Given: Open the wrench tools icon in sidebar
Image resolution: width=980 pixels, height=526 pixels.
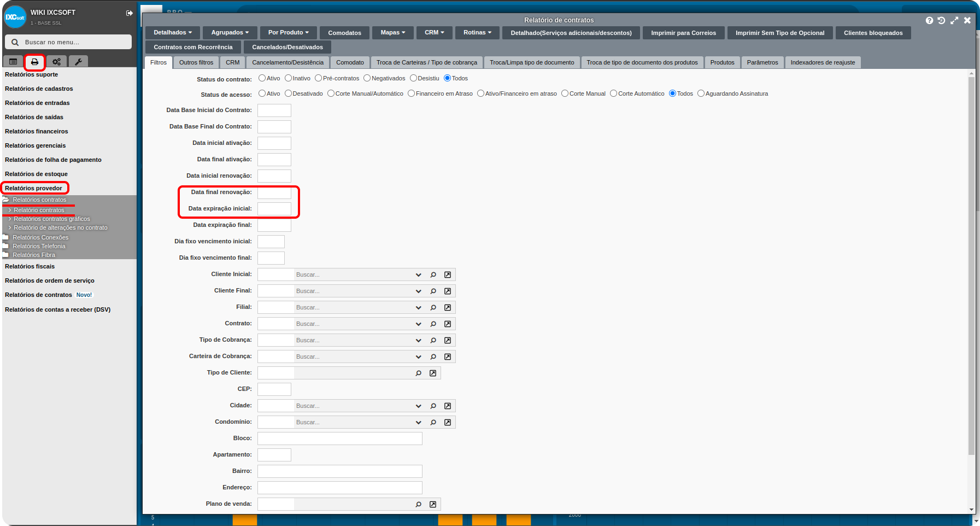Looking at the screenshot, I should 78,62.
